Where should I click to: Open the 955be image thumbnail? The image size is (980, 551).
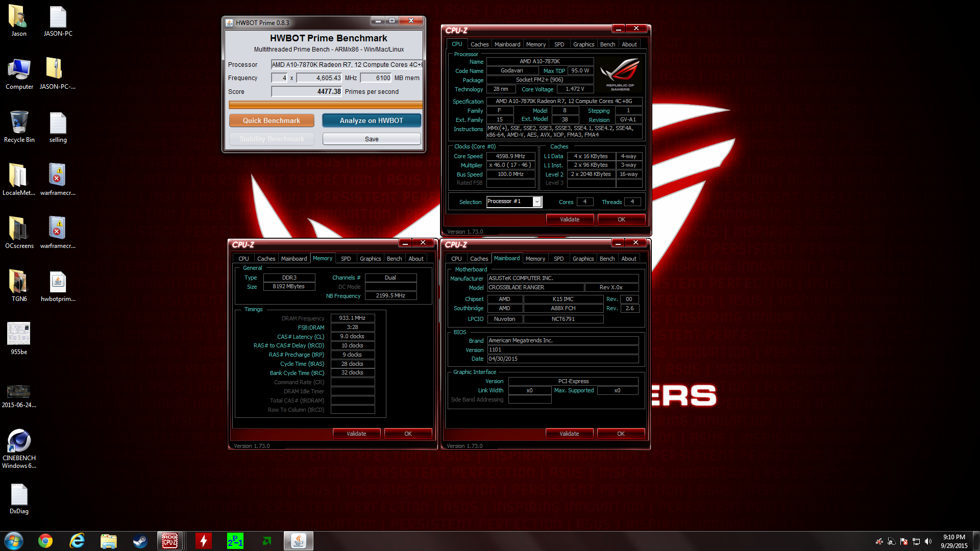click(x=19, y=339)
